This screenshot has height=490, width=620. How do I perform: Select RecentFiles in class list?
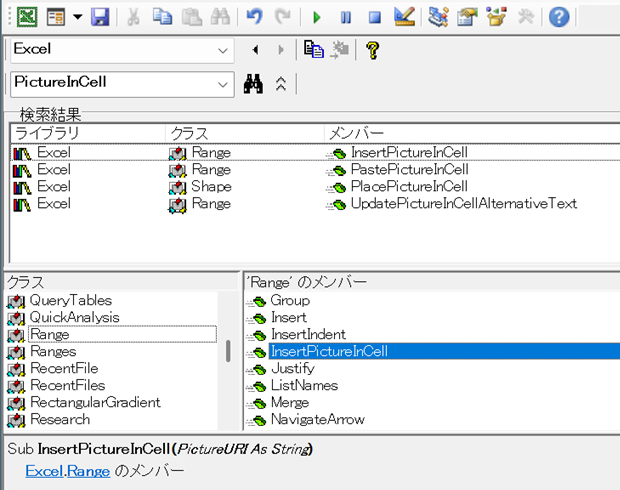click(68, 385)
